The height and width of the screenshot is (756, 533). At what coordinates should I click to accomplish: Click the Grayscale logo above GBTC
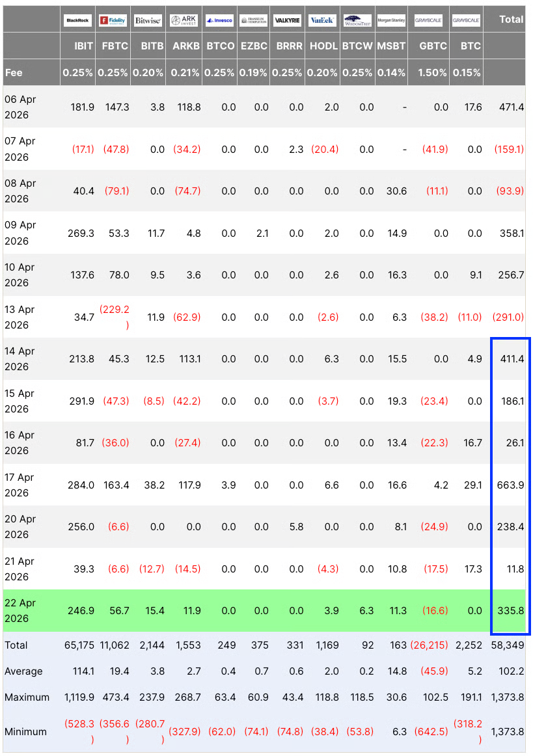point(429,21)
